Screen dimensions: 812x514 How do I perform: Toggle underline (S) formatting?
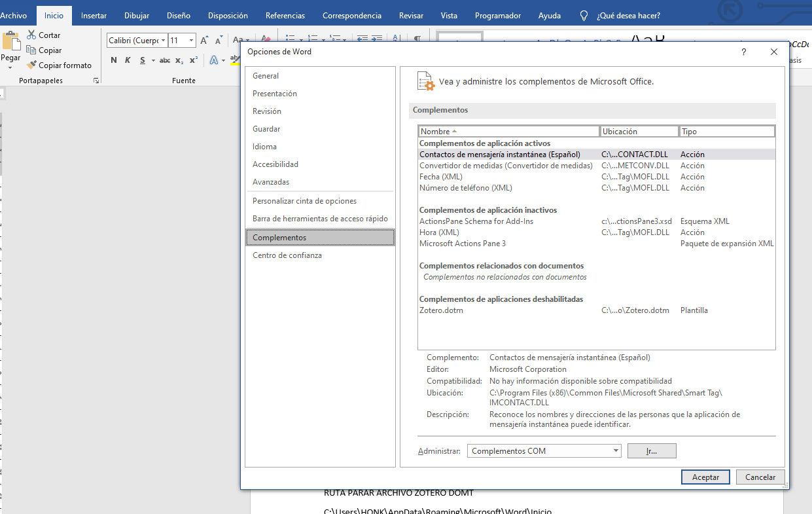tap(142, 60)
